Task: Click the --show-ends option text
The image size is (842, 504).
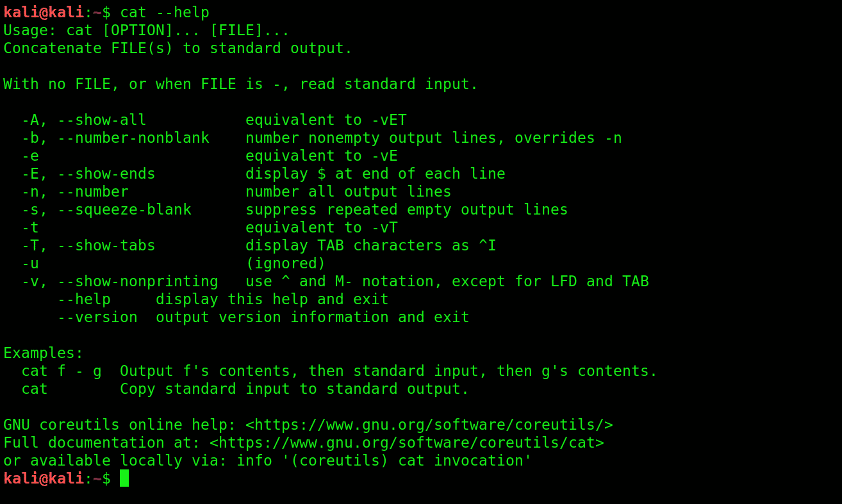Action: (106, 174)
